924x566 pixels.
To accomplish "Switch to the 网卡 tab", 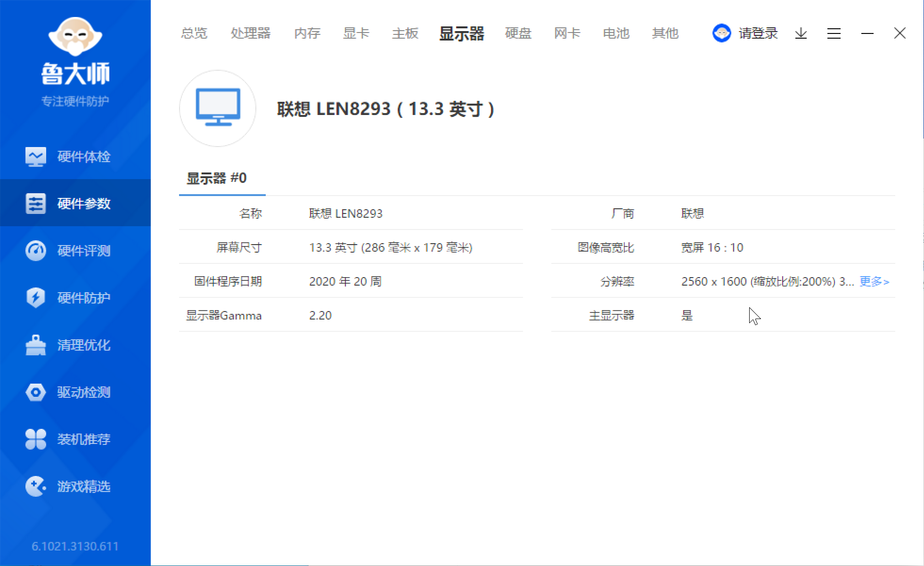I will pos(567,33).
